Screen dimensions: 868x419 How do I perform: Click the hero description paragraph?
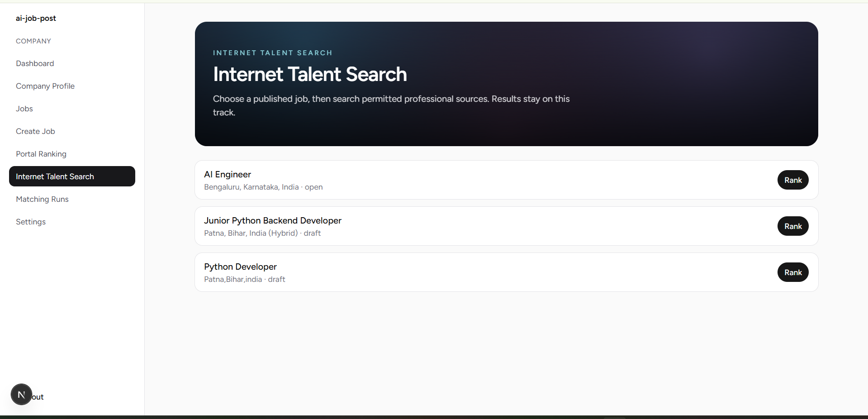391,105
